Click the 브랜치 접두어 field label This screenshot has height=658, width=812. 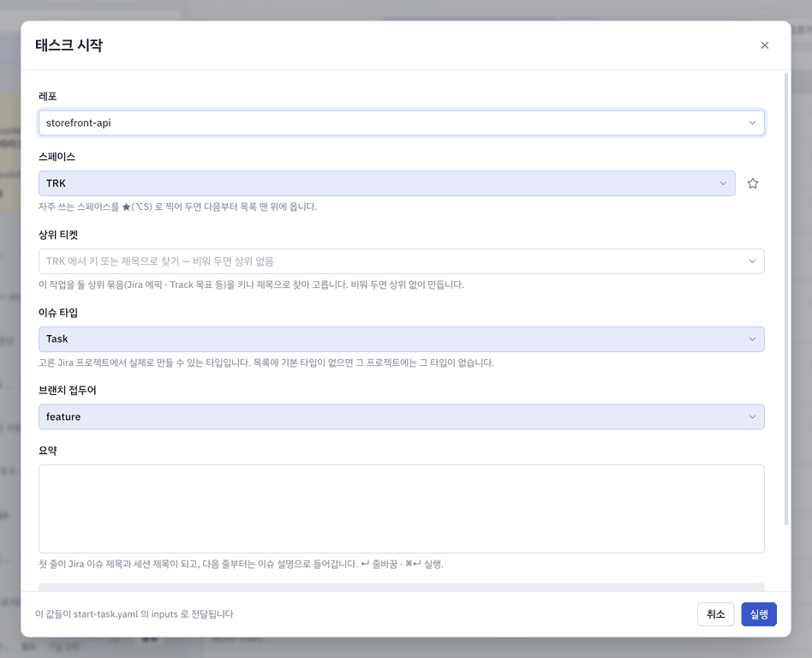point(68,390)
